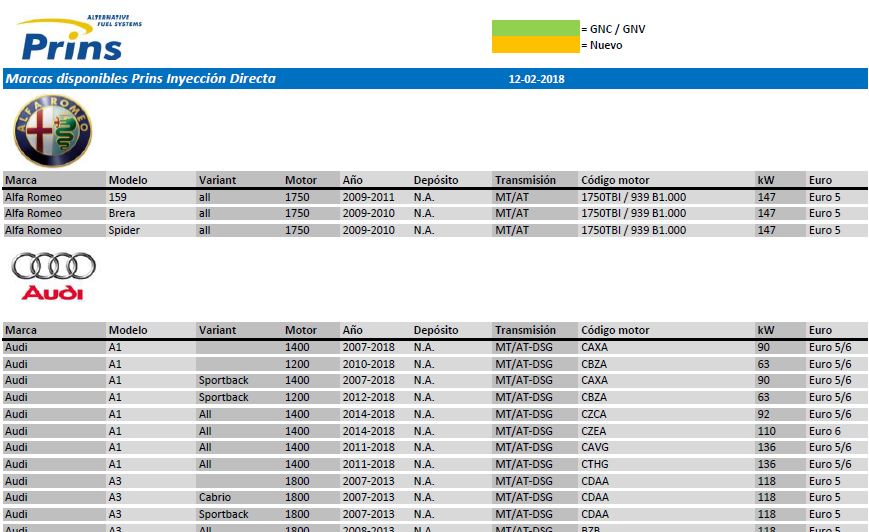This screenshot has width=869, height=532.
Task: Select the green GNC / GNV swatch
Action: coord(535,29)
